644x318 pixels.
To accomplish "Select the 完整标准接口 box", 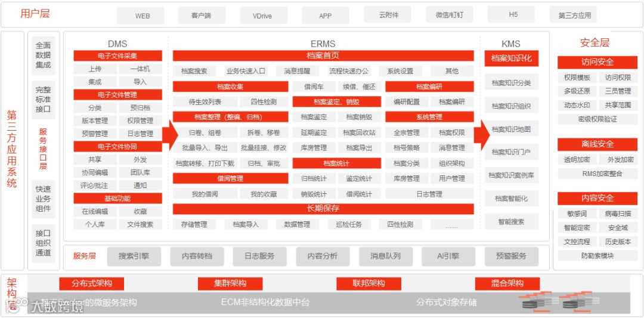I will (43, 100).
